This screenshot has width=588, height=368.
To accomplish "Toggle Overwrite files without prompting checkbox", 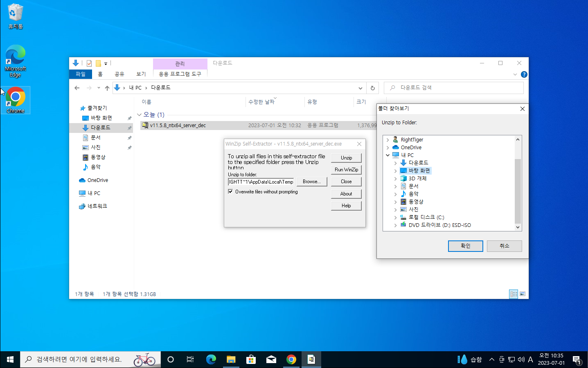I will click(x=230, y=191).
